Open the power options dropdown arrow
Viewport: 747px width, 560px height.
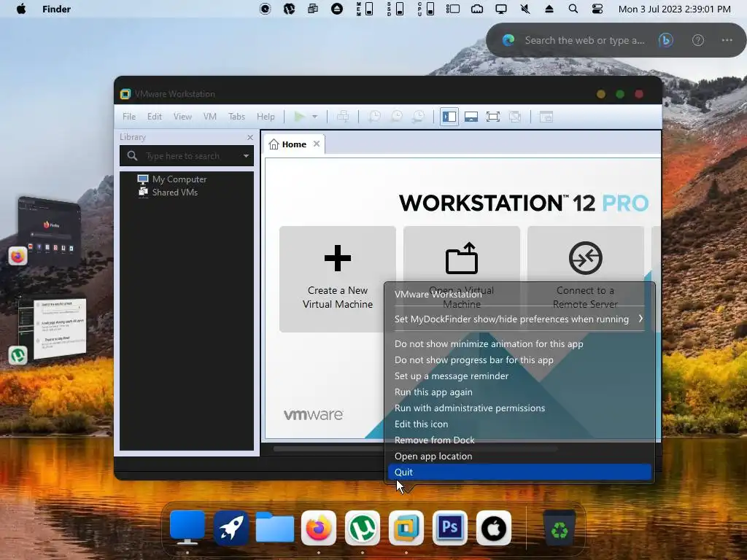(x=314, y=117)
